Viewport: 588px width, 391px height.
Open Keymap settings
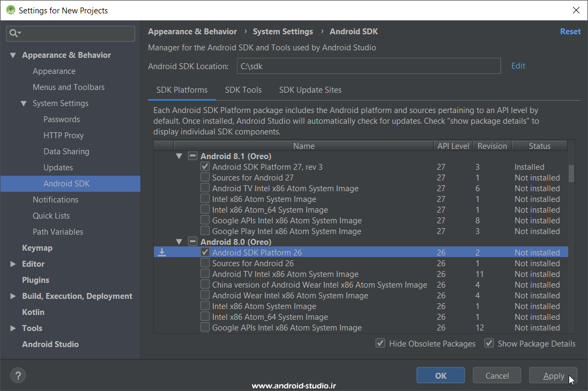37,248
